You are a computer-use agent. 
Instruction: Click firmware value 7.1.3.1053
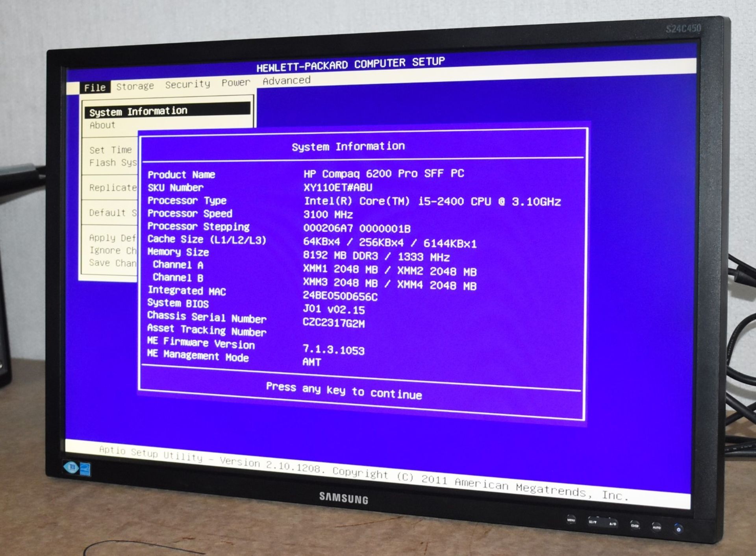click(334, 350)
